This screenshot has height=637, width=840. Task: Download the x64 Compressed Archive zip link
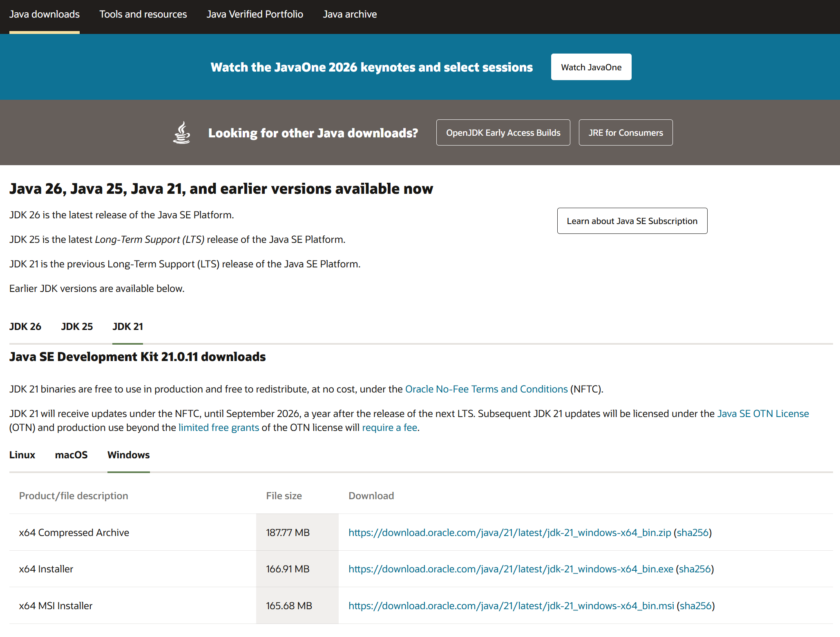510,533
